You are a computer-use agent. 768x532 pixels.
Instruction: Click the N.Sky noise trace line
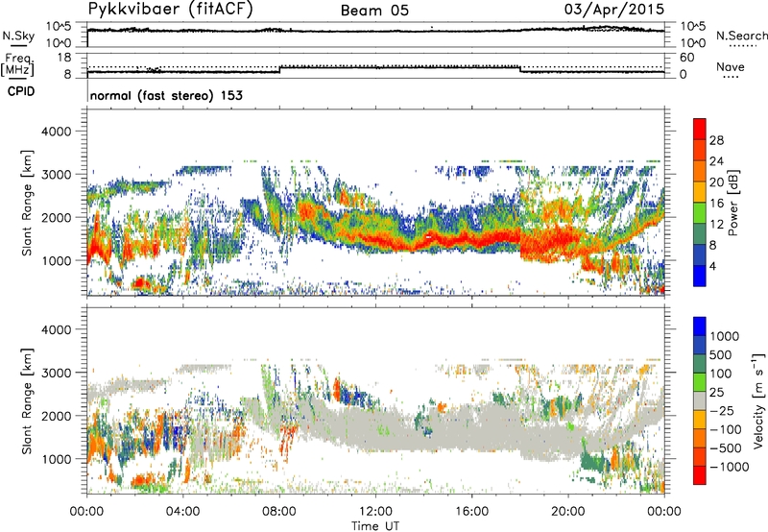[x=375, y=31]
